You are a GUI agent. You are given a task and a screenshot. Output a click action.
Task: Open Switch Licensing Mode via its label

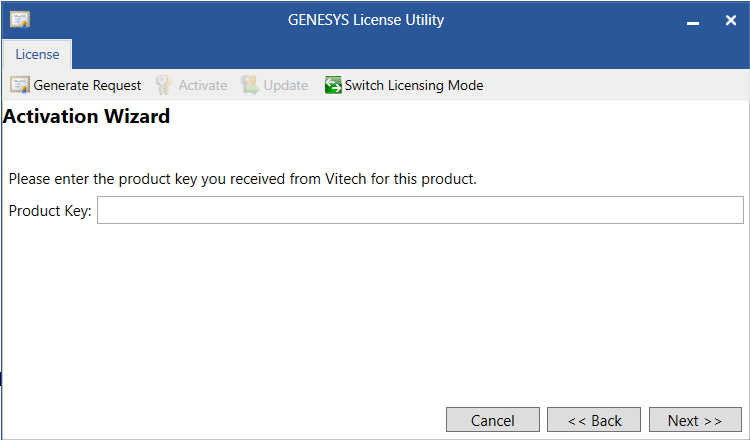[414, 86]
